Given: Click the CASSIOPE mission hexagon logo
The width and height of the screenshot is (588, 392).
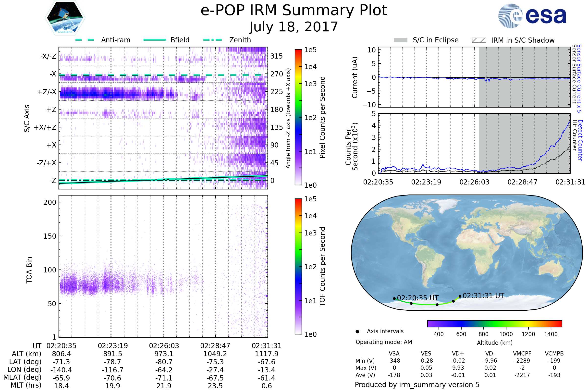Looking at the screenshot, I should point(65,18).
